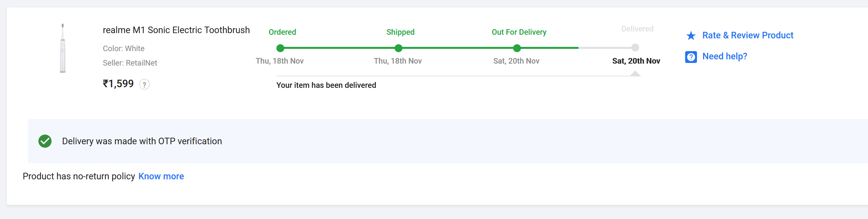Click the Seller: RetailNet text

coord(130,63)
